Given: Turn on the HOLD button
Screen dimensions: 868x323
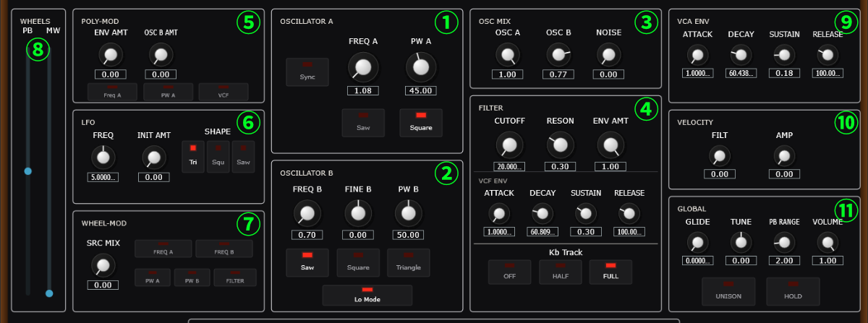Looking at the screenshot, I should [x=793, y=291].
